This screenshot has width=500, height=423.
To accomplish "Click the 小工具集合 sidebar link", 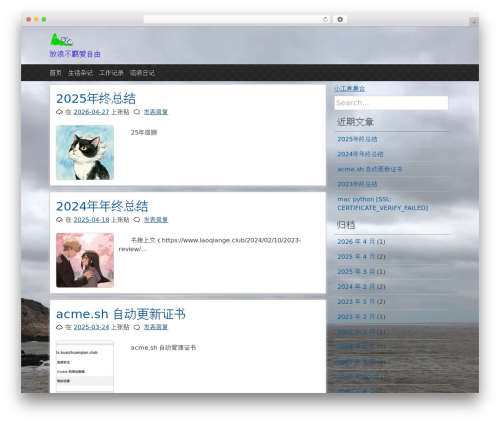I will pyautogui.click(x=349, y=89).
